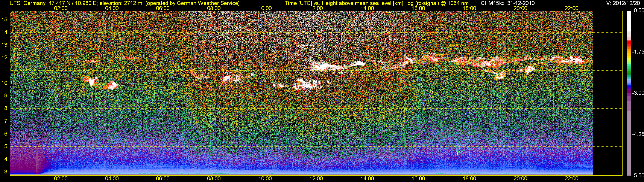Click the -3.00 colorbar scale value
The image size is (644, 182).
coord(638,93)
